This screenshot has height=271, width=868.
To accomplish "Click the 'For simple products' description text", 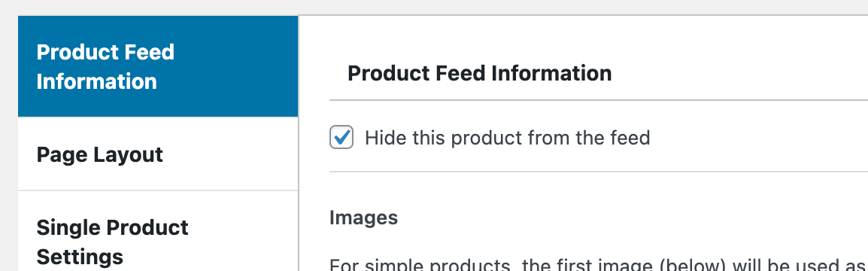I will point(599,264).
